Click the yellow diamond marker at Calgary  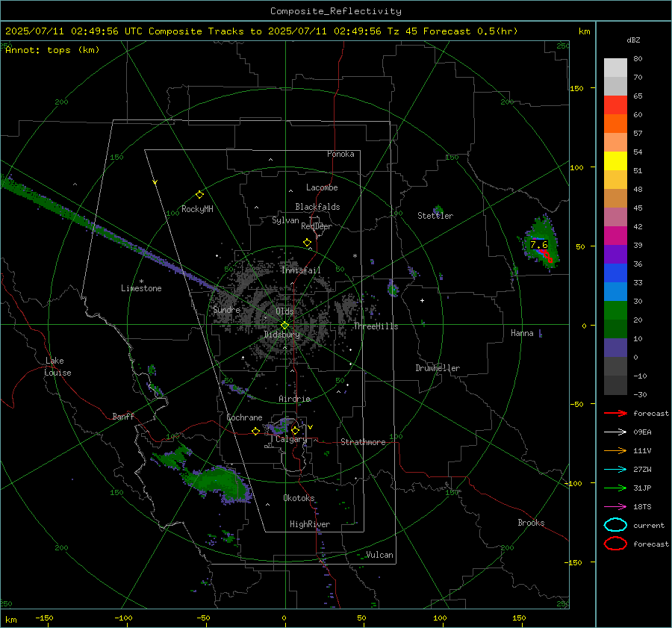coord(295,430)
